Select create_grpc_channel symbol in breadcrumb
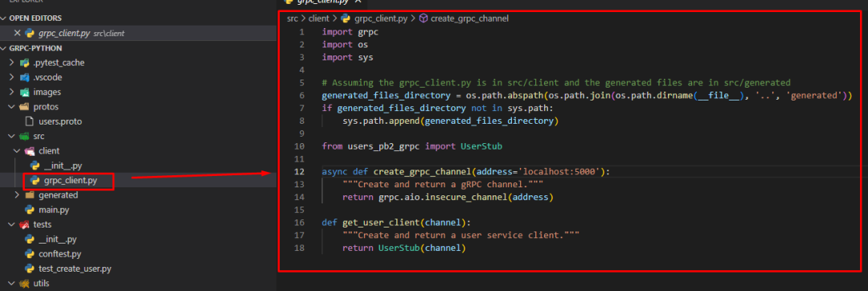The width and height of the screenshot is (868, 291). click(x=469, y=18)
